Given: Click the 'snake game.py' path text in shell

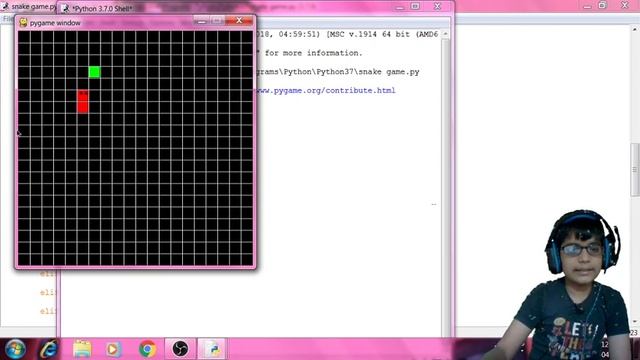Looking at the screenshot, I should pos(389,72).
